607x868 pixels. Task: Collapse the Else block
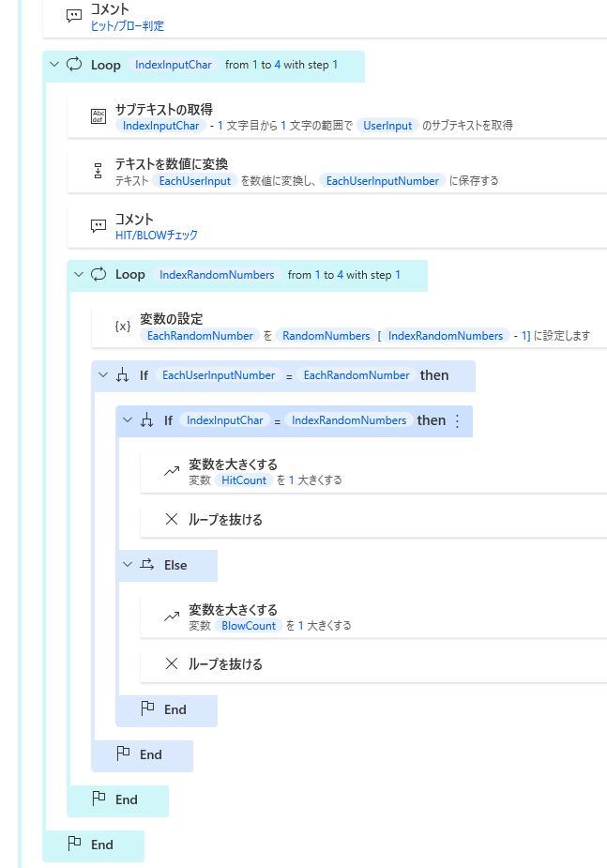point(128,565)
